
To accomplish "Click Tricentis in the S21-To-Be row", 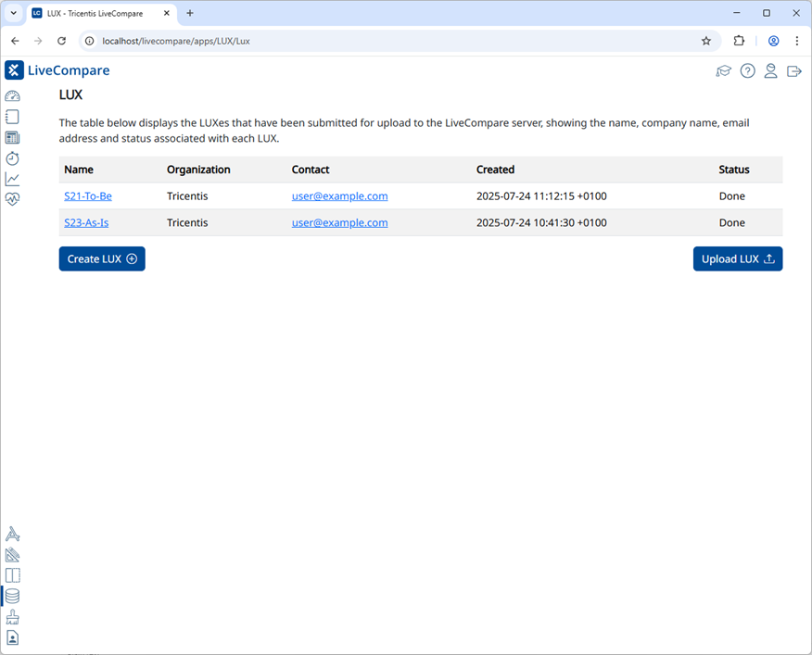I will tap(187, 196).
